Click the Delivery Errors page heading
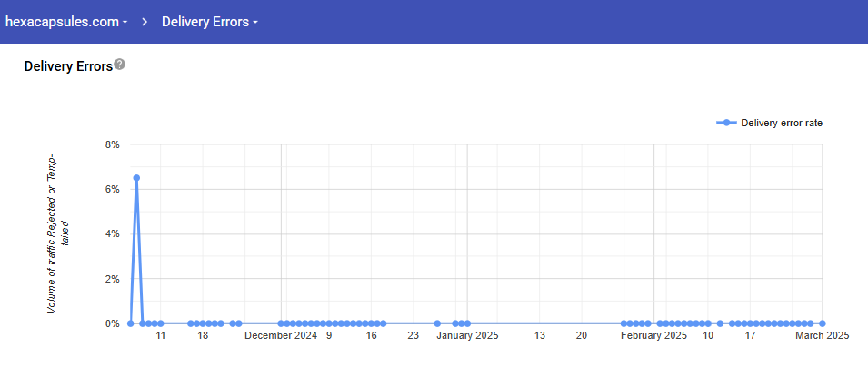The width and height of the screenshot is (868, 387). tap(68, 65)
